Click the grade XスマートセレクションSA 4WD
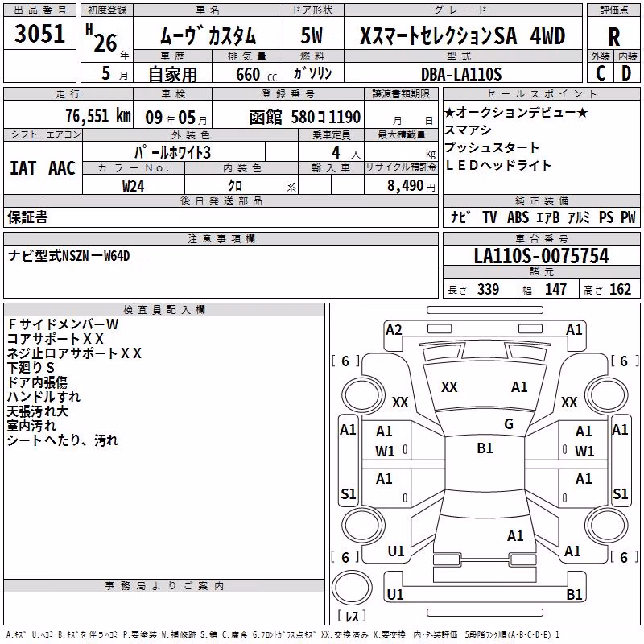 (462, 35)
